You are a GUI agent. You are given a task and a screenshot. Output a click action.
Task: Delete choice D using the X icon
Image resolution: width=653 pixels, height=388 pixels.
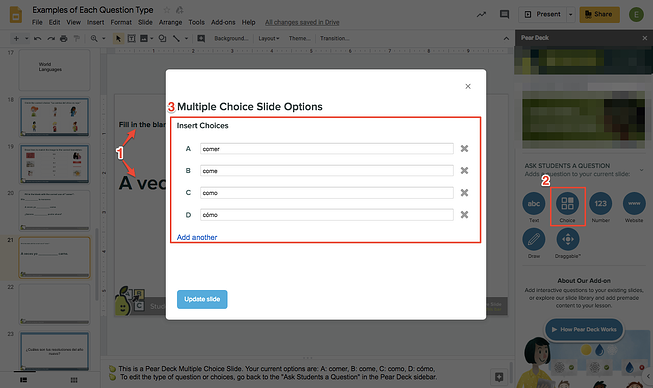(x=464, y=214)
